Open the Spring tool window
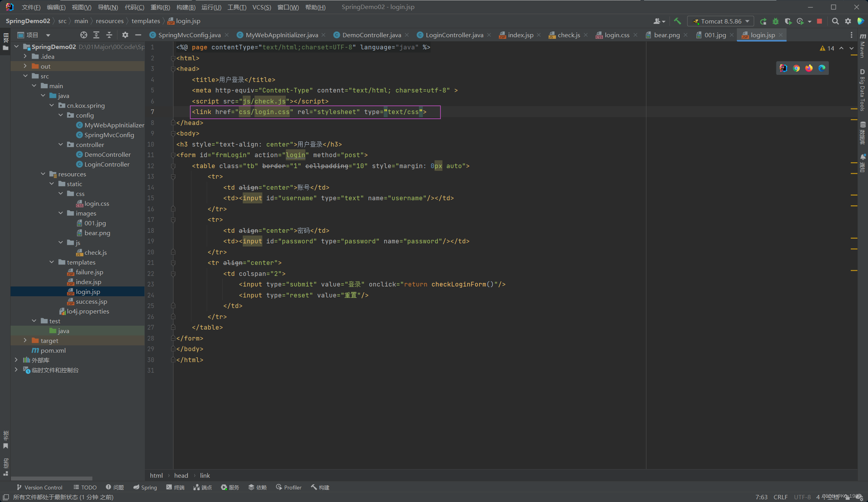Viewport: 868px width, 502px height. [x=145, y=487]
